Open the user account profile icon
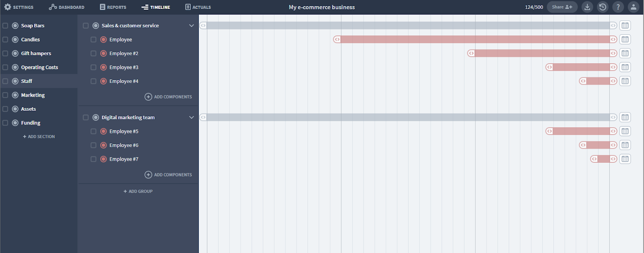Screen dimensions: 644x253 634,7
